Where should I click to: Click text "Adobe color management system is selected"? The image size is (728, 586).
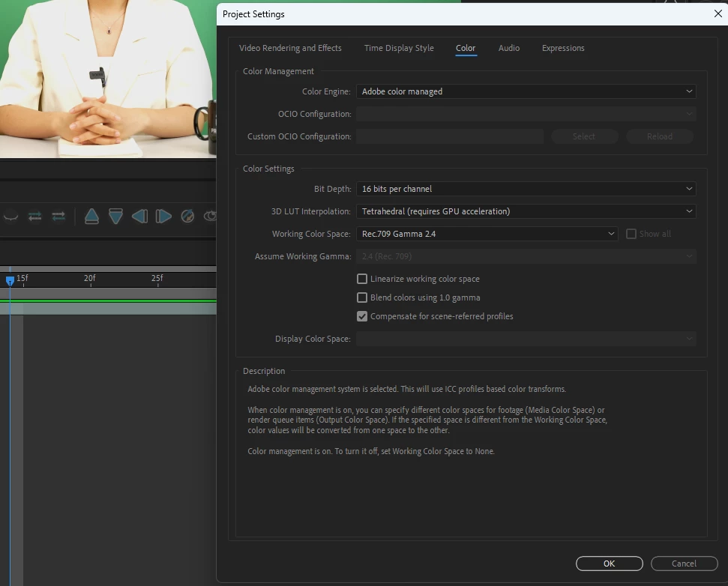point(322,389)
